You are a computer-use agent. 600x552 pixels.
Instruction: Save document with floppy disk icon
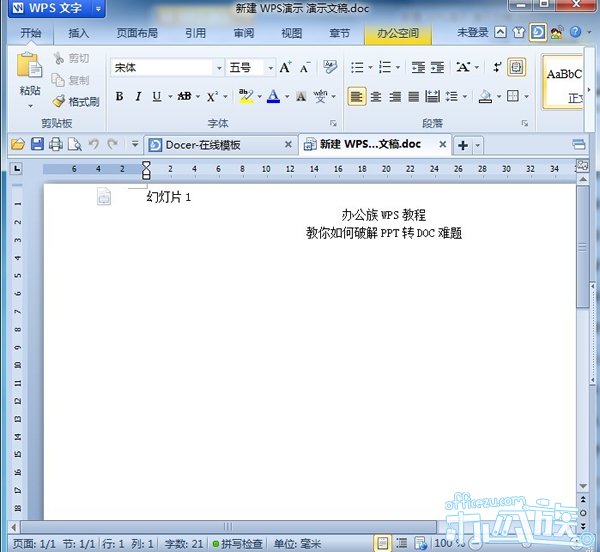click(x=37, y=145)
